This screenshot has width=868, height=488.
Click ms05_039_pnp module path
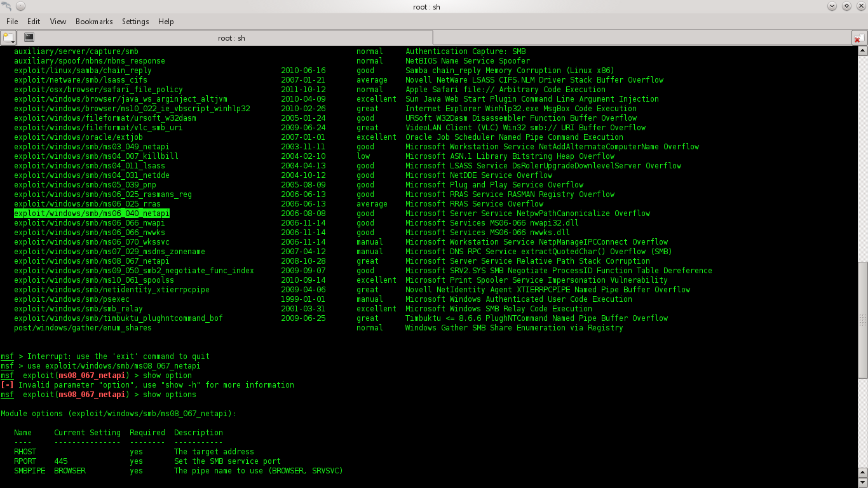(x=85, y=185)
